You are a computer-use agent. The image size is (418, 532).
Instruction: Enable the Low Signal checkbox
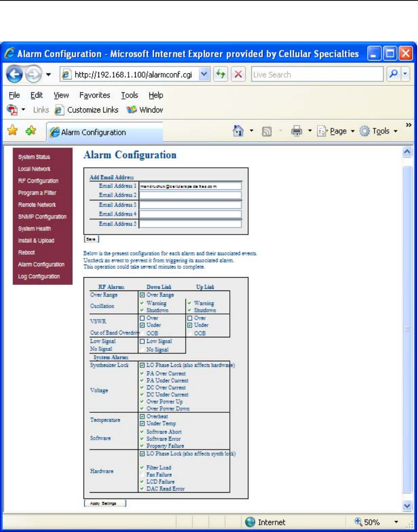pos(142,341)
